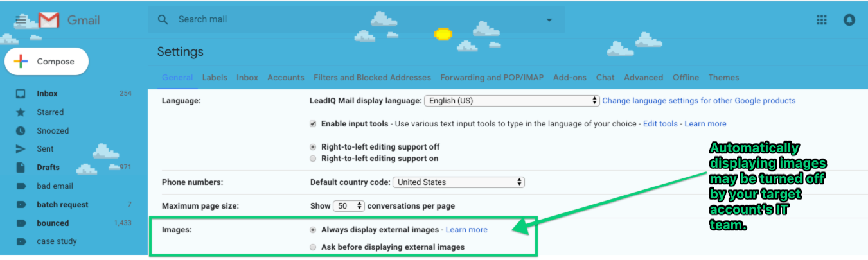Click the batch request label icon

(21, 205)
